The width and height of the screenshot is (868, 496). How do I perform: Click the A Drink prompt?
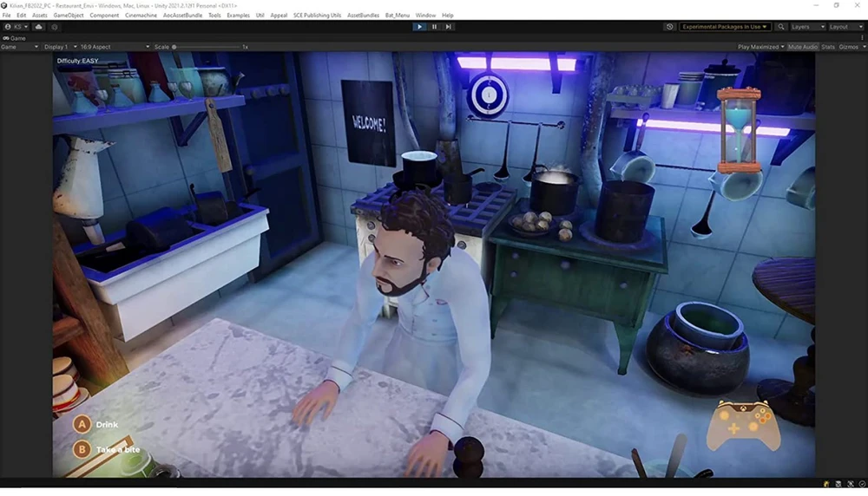(95, 425)
